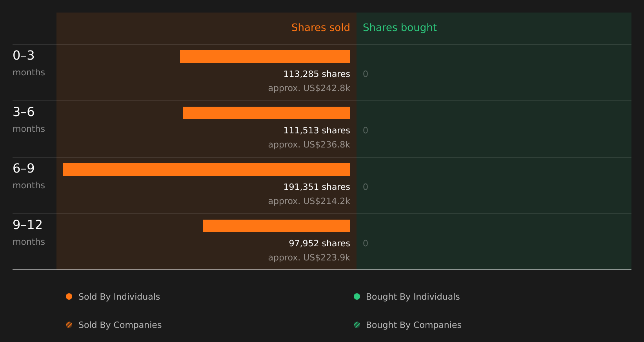Image resolution: width=644 pixels, height=342 pixels.
Task: Click approx. US$223.9k amount
Action: 309,258
